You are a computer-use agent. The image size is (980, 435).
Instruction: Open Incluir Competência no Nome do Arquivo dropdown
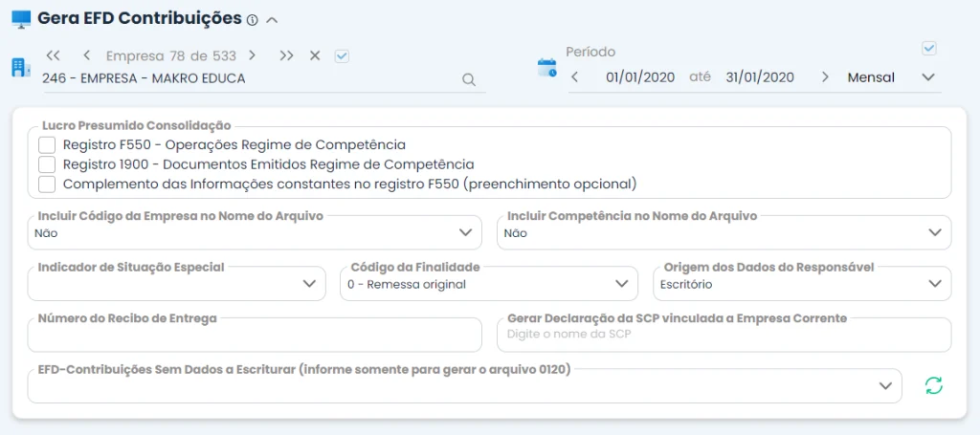pos(724,232)
